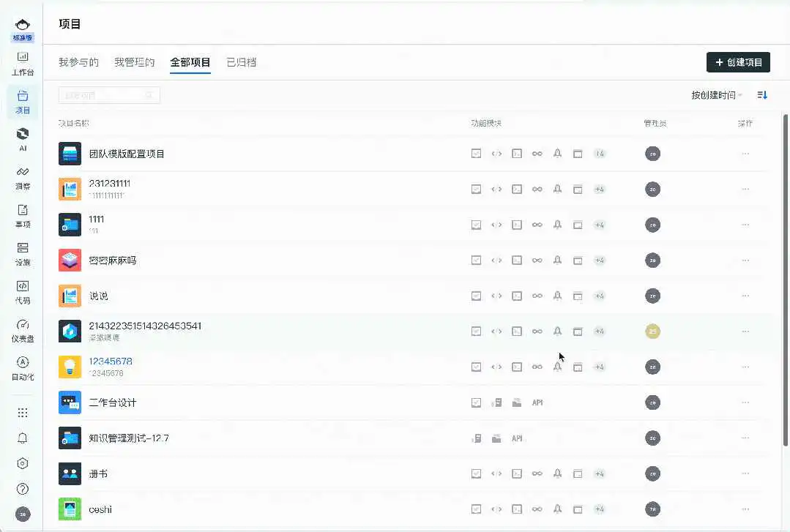790x532 pixels.
Task: Open the AI section in sidebar
Action: [23, 138]
